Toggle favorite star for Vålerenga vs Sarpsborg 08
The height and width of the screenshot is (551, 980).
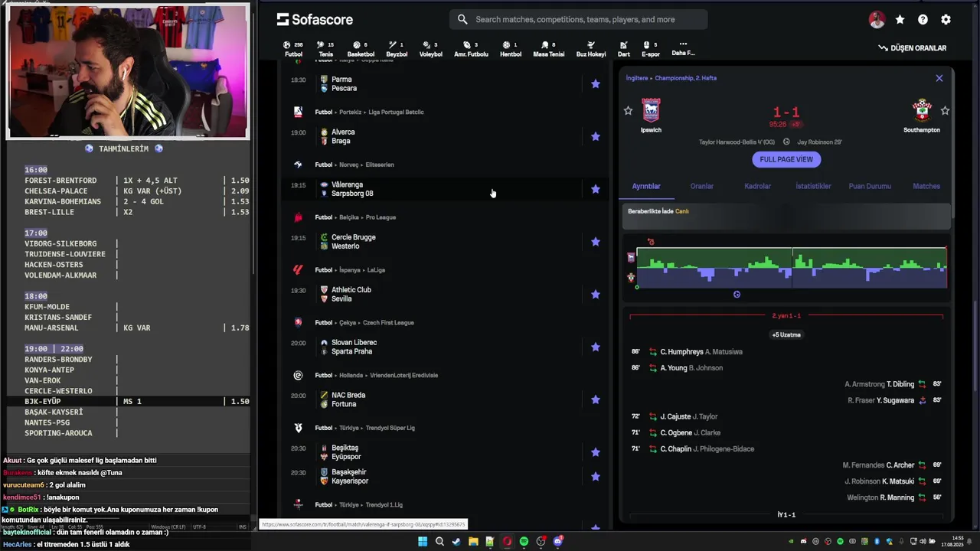coord(596,189)
